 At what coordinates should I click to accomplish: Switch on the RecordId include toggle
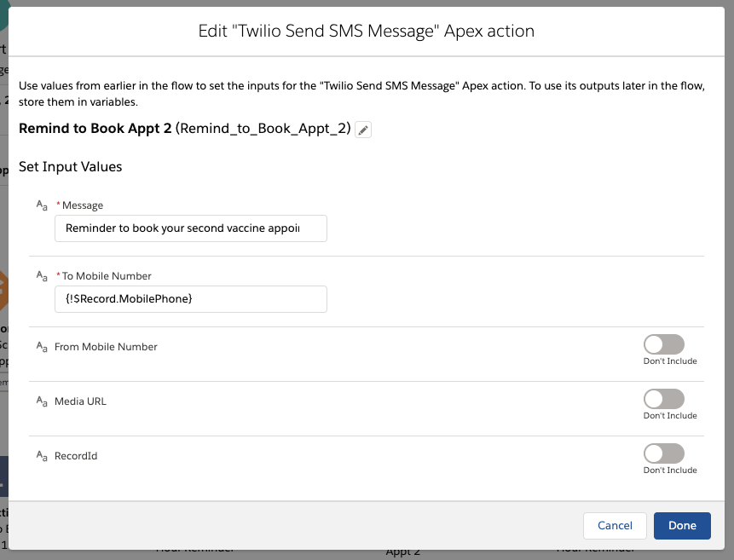point(664,453)
